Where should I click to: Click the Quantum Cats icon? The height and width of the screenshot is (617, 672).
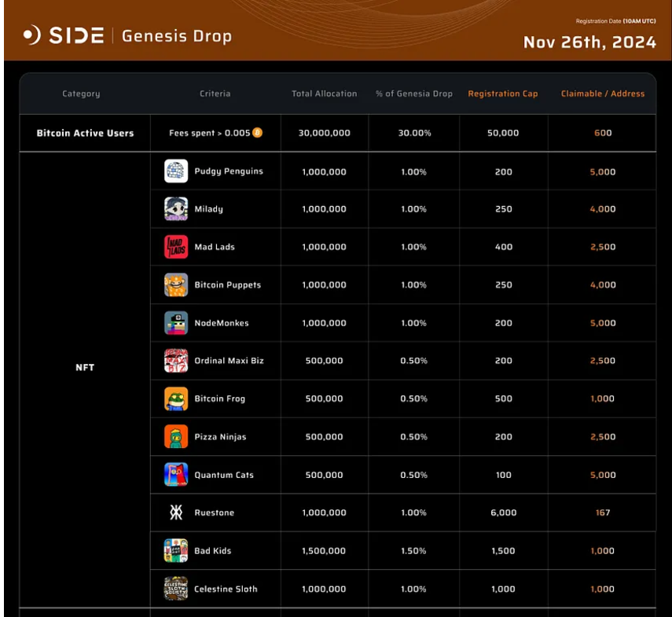[176, 474]
